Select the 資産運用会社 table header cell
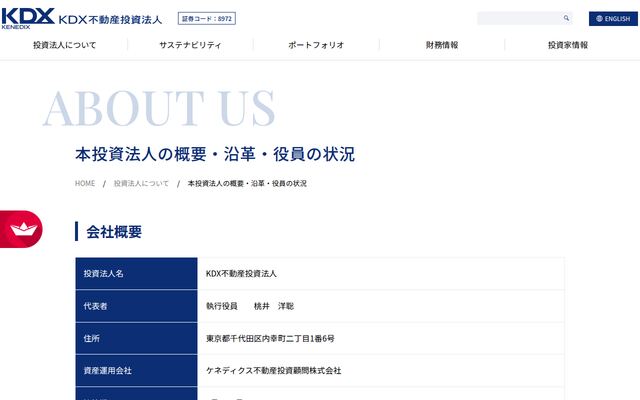The height and width of the screenshot is (400, 640). click(x=136, y=371)
